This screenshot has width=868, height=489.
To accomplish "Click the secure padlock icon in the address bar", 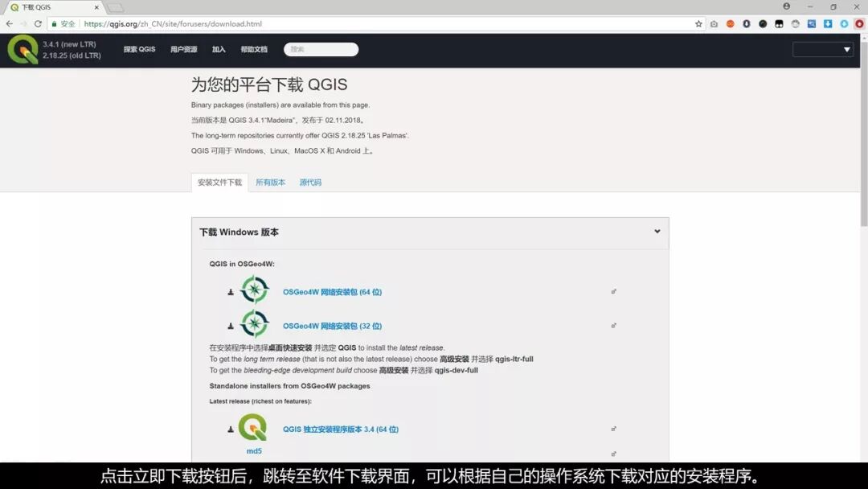I will 55,24.
